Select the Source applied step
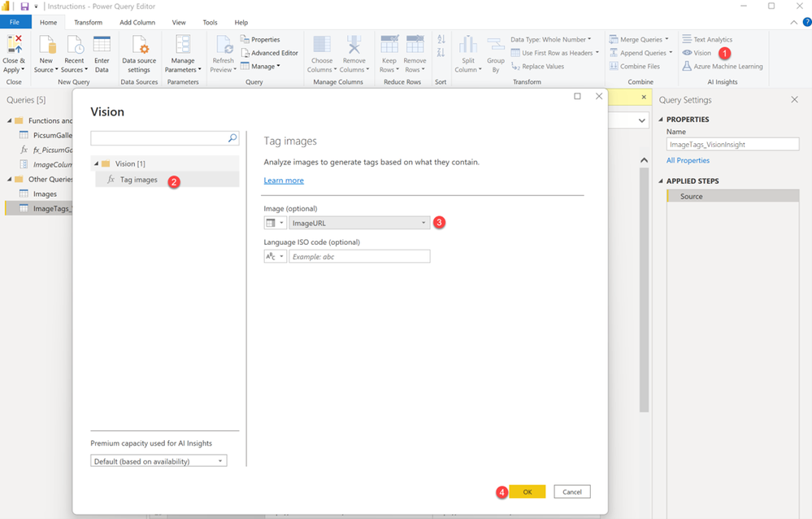The image size is (812, 519). tap(733, 196)
